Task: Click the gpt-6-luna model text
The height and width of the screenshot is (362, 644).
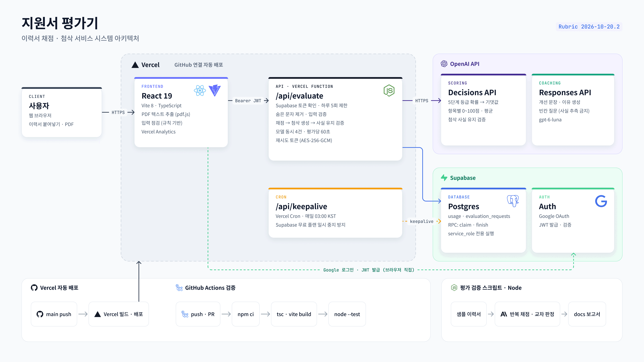Action: tap(550, 120)
